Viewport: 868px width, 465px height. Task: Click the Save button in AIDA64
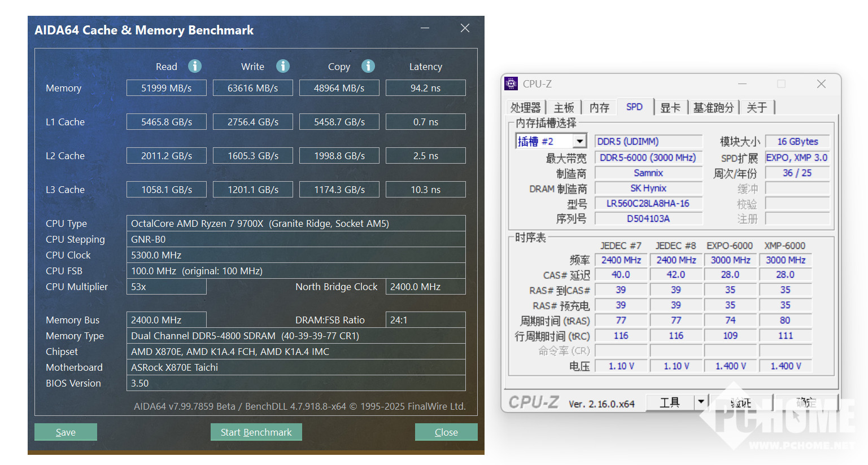point(66,432)
